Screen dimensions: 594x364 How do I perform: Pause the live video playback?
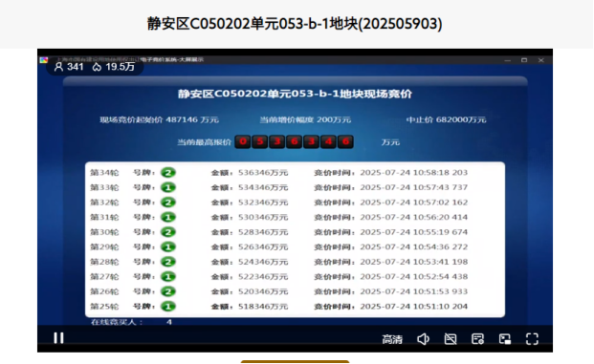pyautogui.click(x=58, y=338)
